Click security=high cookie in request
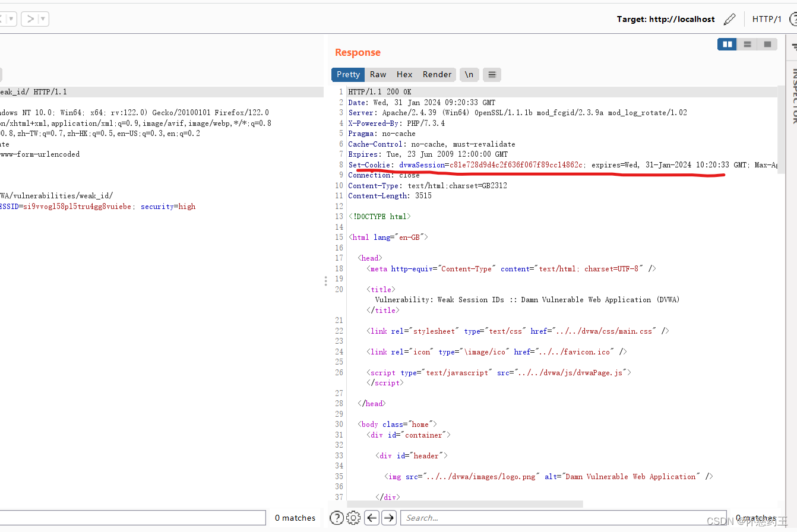This screenshot has width=797, height=532. coord(168,207)
